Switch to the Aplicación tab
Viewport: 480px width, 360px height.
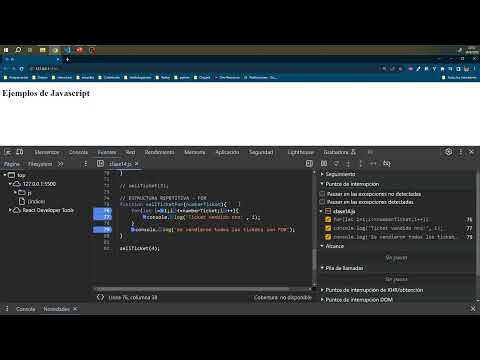pos(227,152)
